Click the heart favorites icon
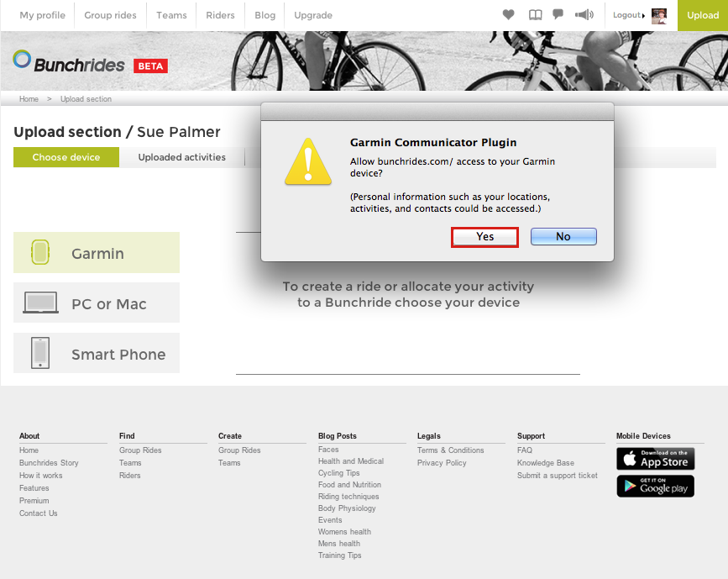Screen dimensions: 728x579 coord(508,15)
